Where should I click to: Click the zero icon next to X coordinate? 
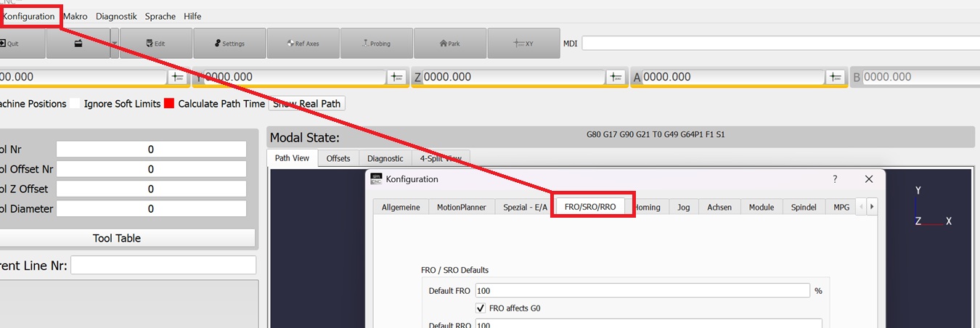pos(177,77)
